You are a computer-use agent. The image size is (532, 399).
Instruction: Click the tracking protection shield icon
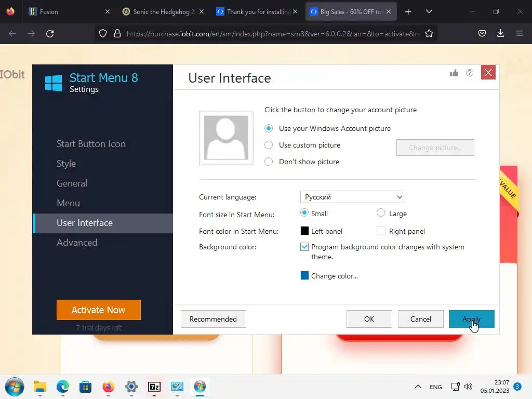[102, 33]
